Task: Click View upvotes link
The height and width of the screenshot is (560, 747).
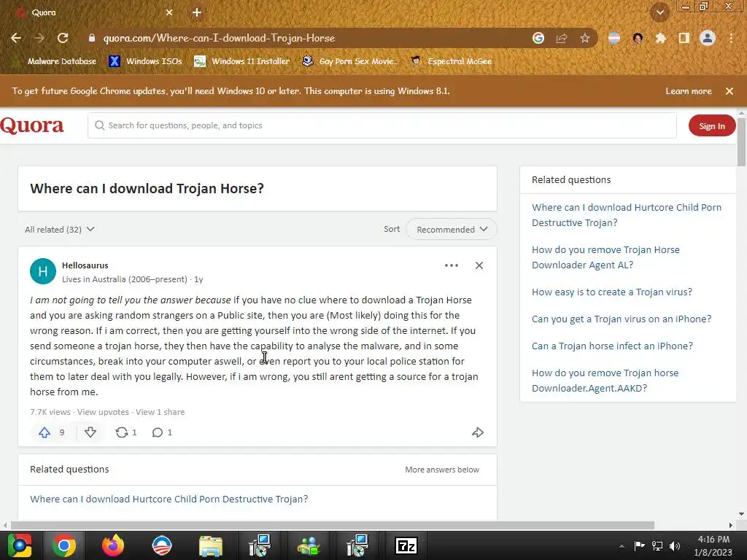Action: (103, 413)
